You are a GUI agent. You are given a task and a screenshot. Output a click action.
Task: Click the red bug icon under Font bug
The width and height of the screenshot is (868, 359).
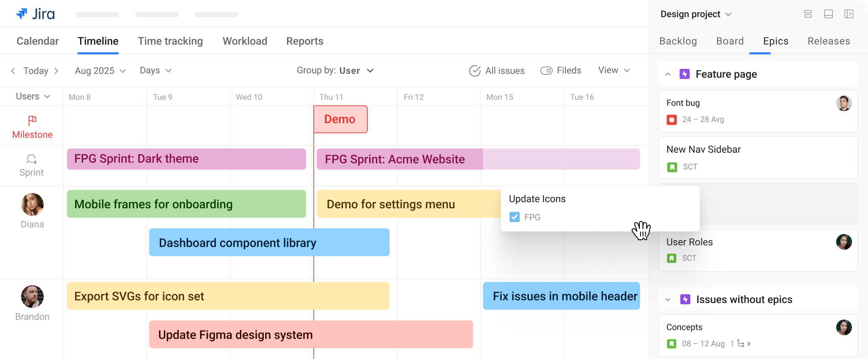click(672, 120)
